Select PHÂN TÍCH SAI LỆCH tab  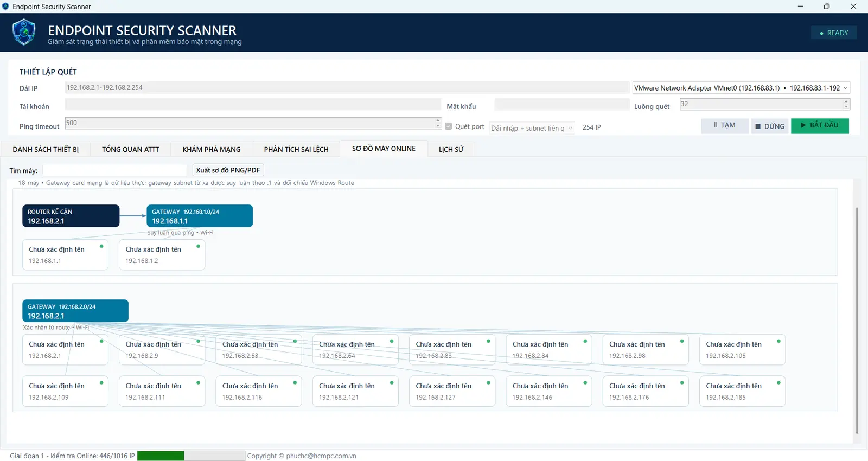(x=296, y=149)
